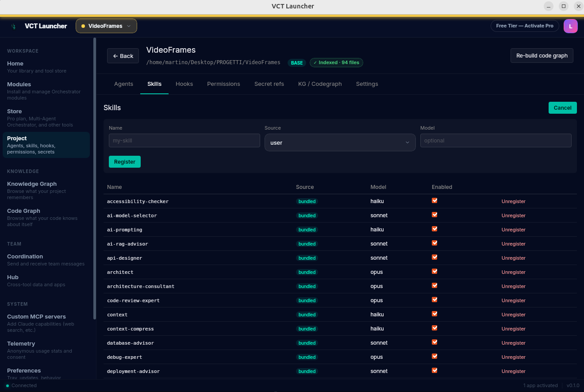This screenshot has height=392, width=584.
Task: Open Knowledge Graph in the sidebar
Action: pyautogui.click(x=46, y=190)
